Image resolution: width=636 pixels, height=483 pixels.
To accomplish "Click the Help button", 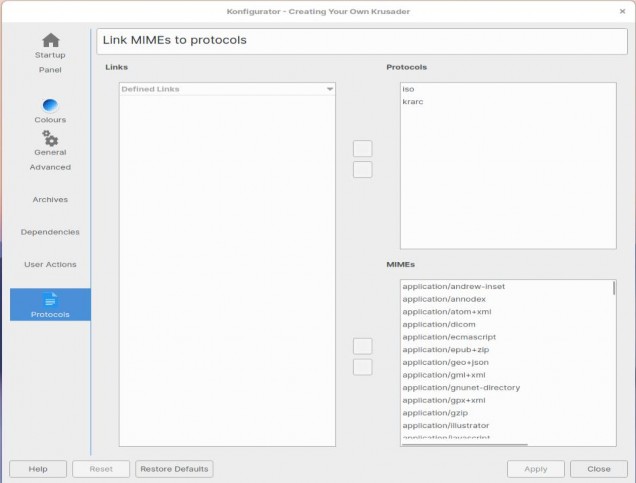I will coord(38,469).
